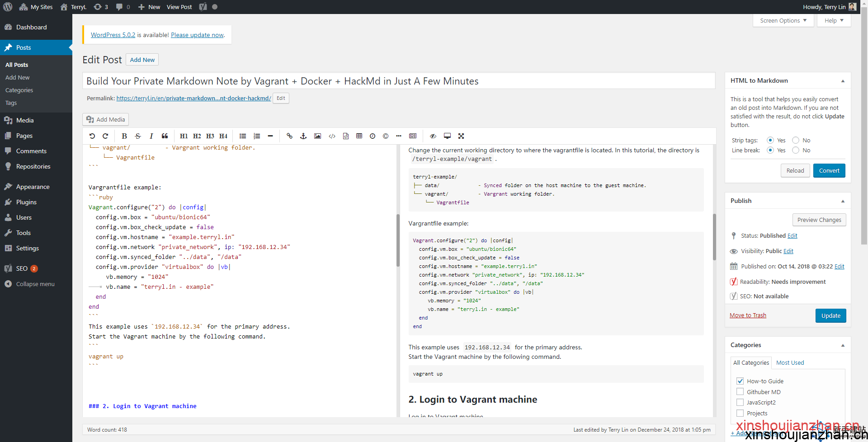Insert H4 heading
The height and width of the screenshot is (442, 868).
223,136
